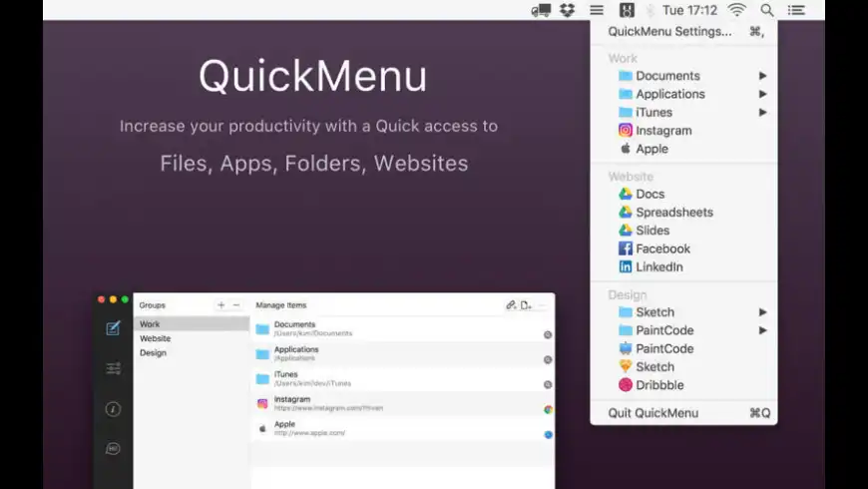Open Instagram from the Work menu section
The height and width of the screenshot is (489, 868).
(x=683, y=131)
